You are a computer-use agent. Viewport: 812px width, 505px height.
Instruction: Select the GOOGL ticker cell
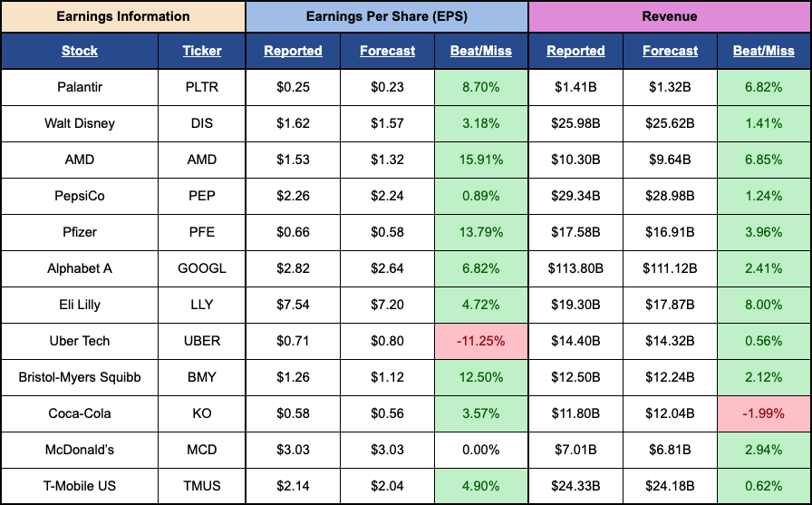[201, 268]
